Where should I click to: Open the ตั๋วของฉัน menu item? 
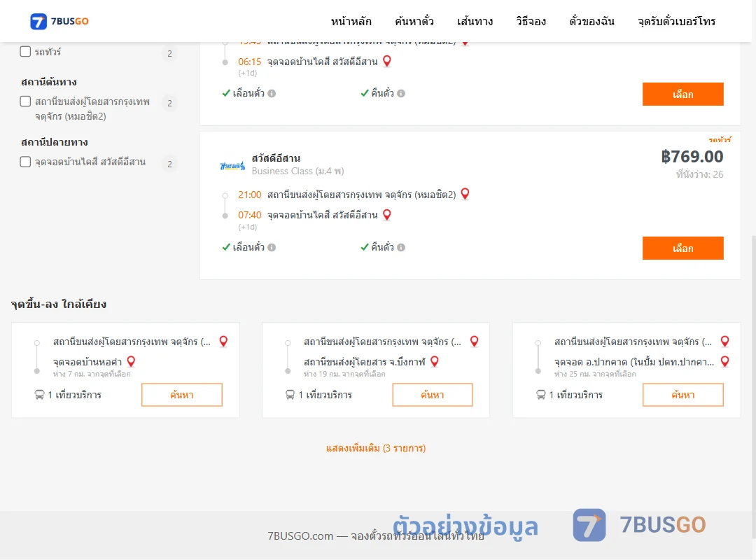591,21
